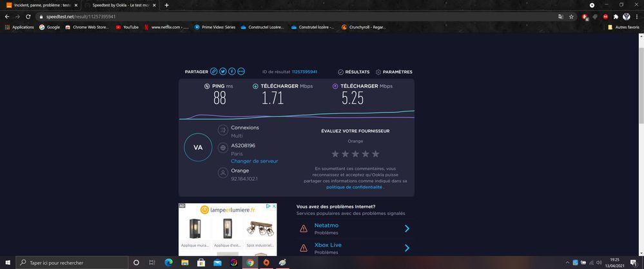This screenshot has width=644, height=269.
Task: Open Applications bookmark shortcut
Action: point(19,27)
